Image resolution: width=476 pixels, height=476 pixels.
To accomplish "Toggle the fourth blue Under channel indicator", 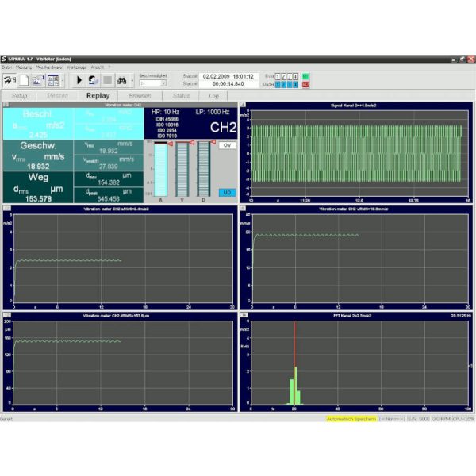I will 295,84.
